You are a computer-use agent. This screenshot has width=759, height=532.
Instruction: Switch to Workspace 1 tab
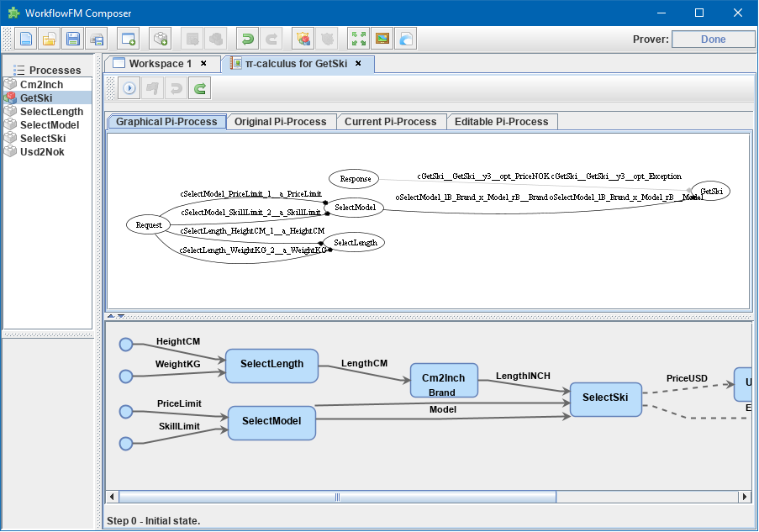click(160, 63)
